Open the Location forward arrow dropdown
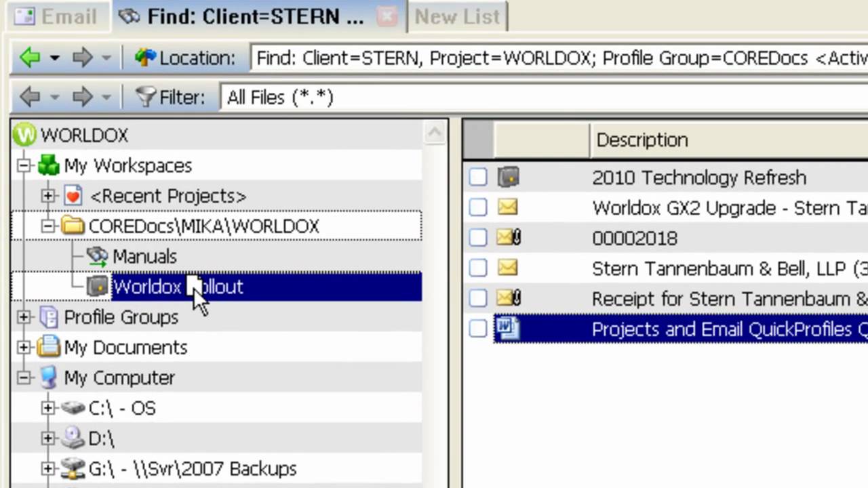The image size is (868, 488). coord(106,58)
